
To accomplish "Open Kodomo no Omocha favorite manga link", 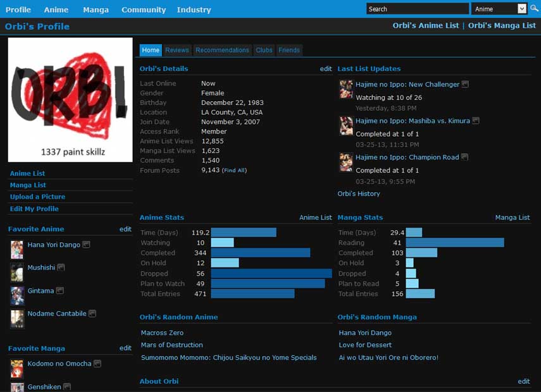I will click(x=59, y=364).
